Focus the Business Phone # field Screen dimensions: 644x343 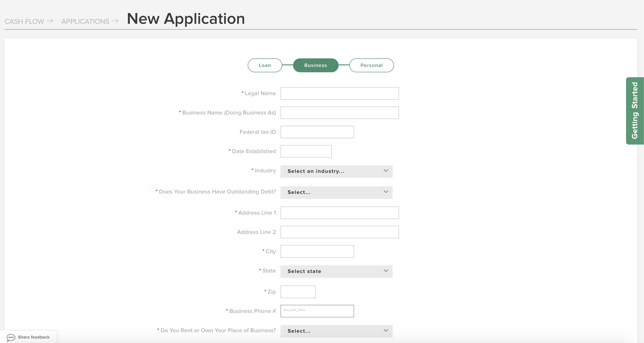point(317,311)
